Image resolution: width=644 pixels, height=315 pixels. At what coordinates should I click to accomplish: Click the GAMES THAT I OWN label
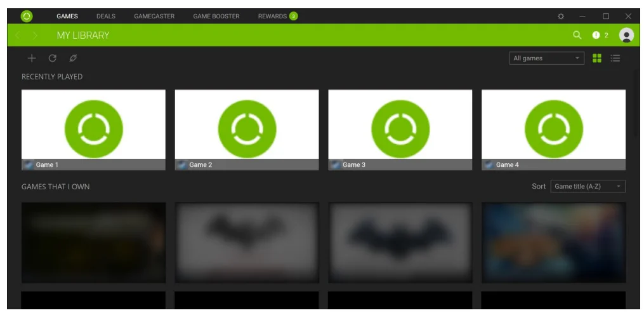(x=55, y=187)
